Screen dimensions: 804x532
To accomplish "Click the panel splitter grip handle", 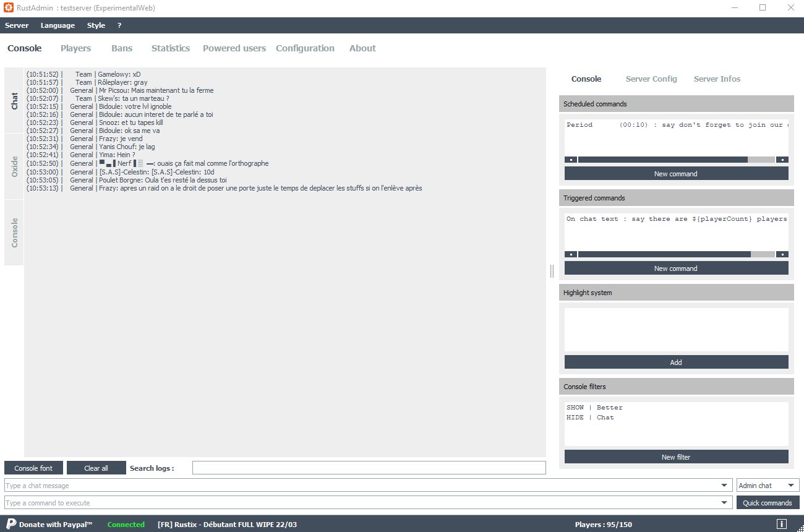I will [x=552, y=271].
